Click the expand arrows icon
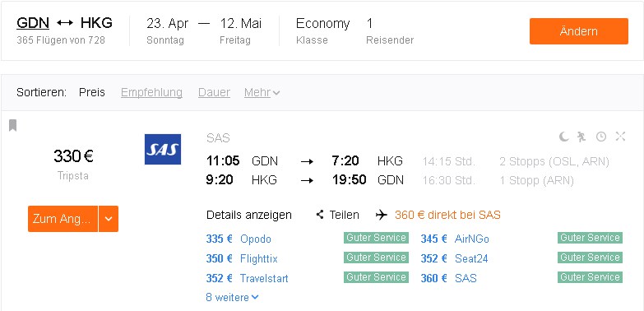The height and width of the screenshot is (311, 644). [620, 137]
